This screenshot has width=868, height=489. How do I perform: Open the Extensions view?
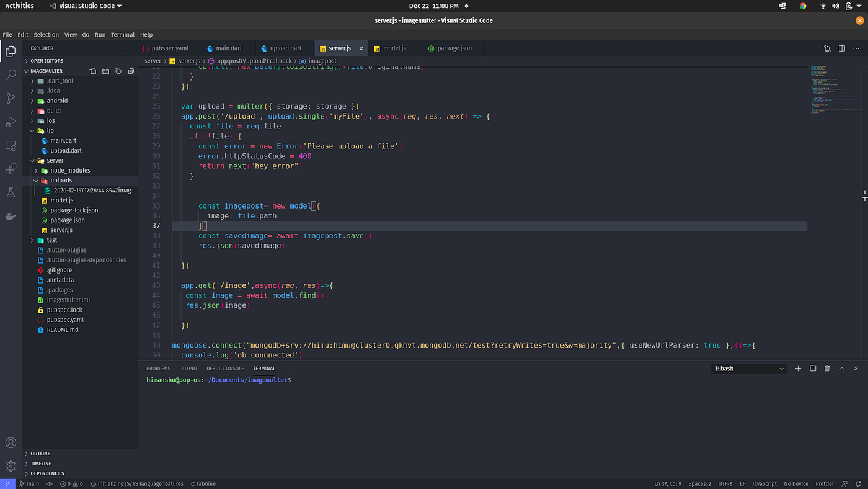[x=11, y=169]
